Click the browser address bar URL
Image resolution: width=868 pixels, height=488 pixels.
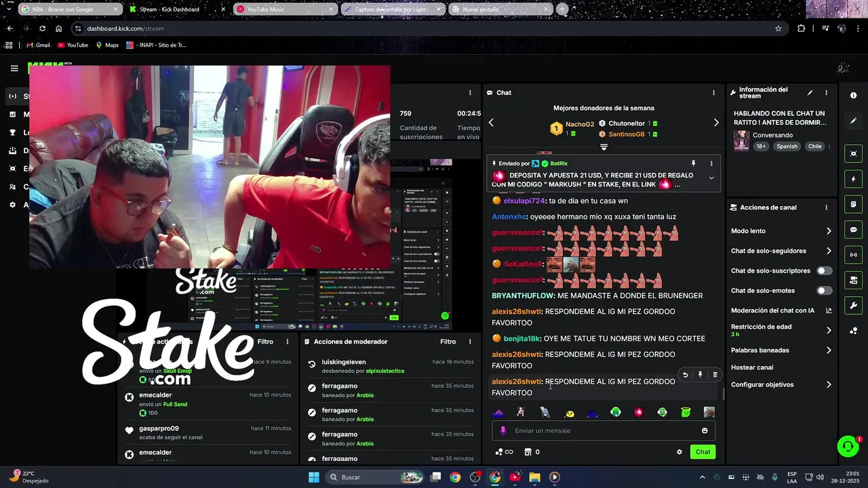pos(125,28)
